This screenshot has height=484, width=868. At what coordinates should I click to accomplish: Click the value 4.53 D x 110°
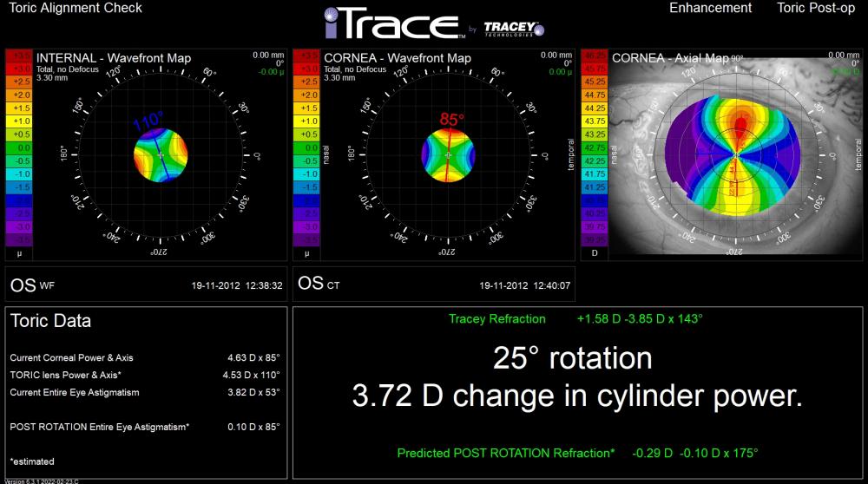[252, 375]
